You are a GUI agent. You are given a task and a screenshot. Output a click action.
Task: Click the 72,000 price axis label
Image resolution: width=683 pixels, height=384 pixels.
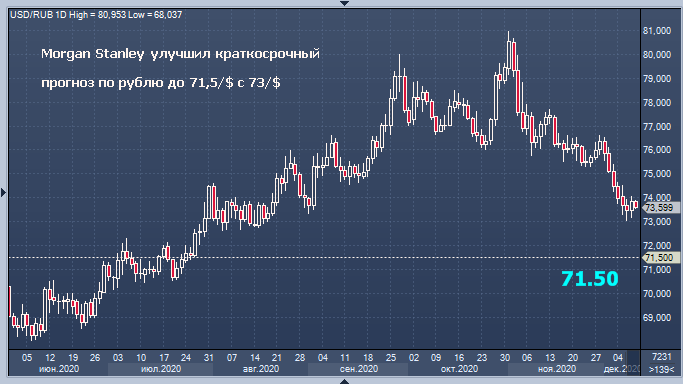657,246
